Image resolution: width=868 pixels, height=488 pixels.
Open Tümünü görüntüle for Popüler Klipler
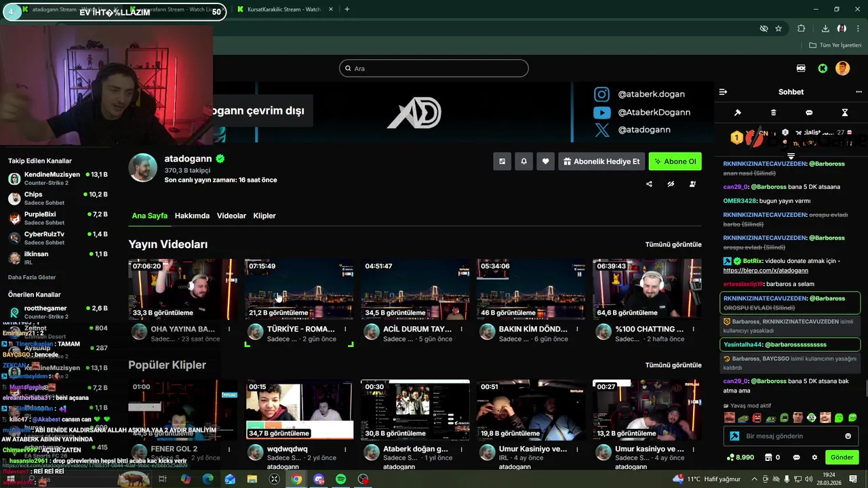673,365
